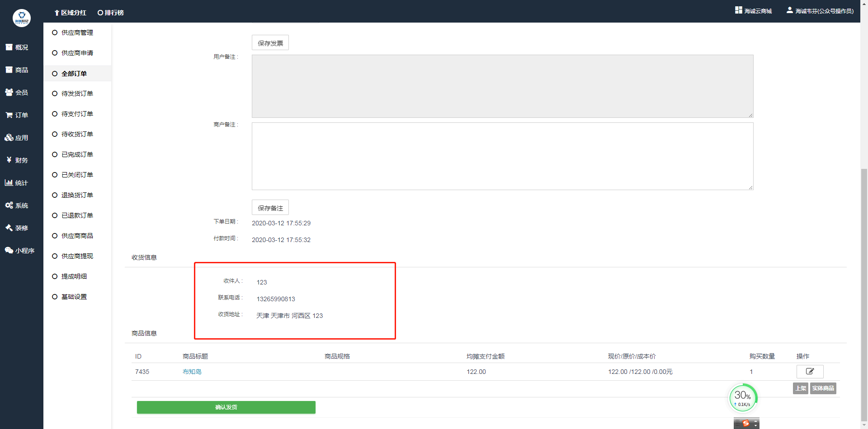Click the price text 122.00 /122.00 /0.00元
This screenshot has height=429, width=868.
pos(640,372)
